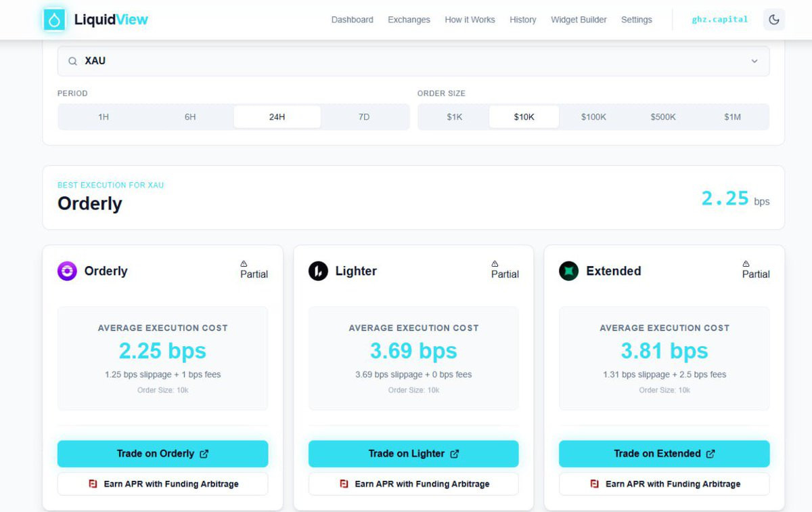Click the Best Execution 2.25 bps value
The width and height of the screenshot is (812, 512).
tap(735, 198)
